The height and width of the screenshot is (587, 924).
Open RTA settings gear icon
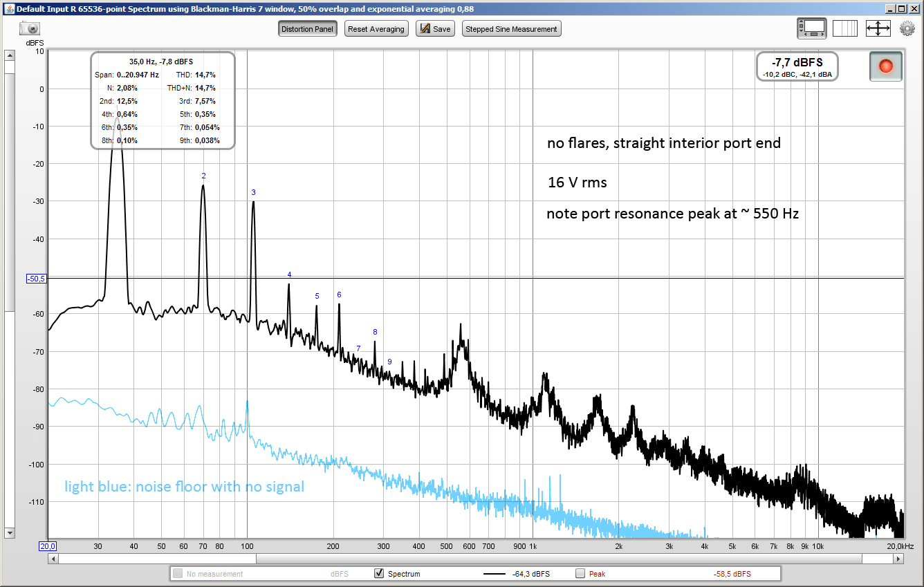coord(907,28)
